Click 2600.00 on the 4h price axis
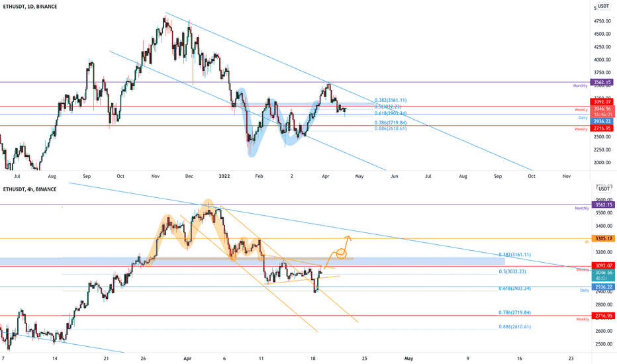617x364 pixels. (604, 331)
